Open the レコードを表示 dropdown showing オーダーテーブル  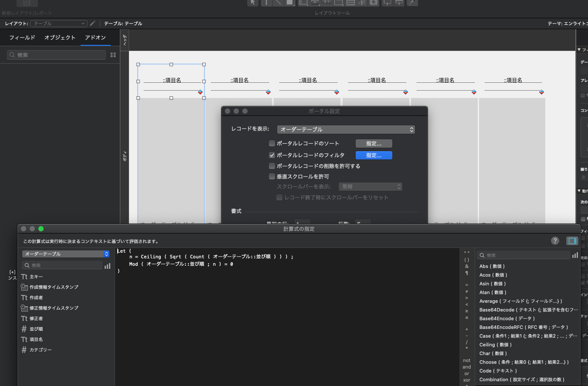[346, 129]
